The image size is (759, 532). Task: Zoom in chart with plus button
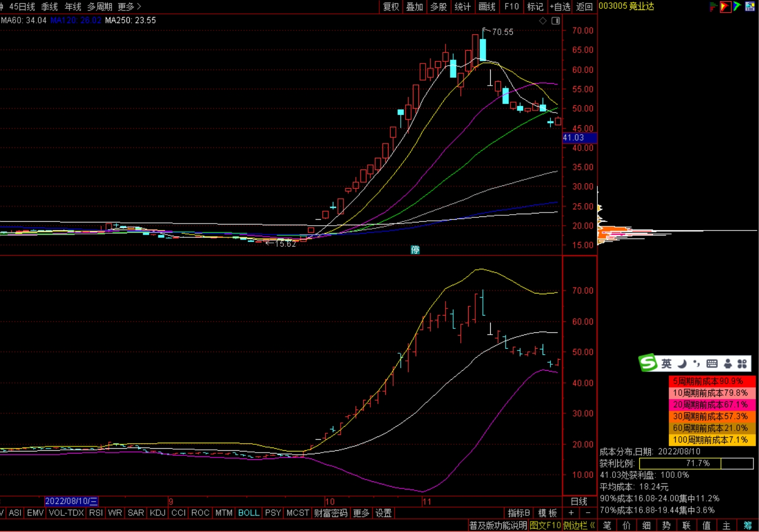[x=571, y=513]
